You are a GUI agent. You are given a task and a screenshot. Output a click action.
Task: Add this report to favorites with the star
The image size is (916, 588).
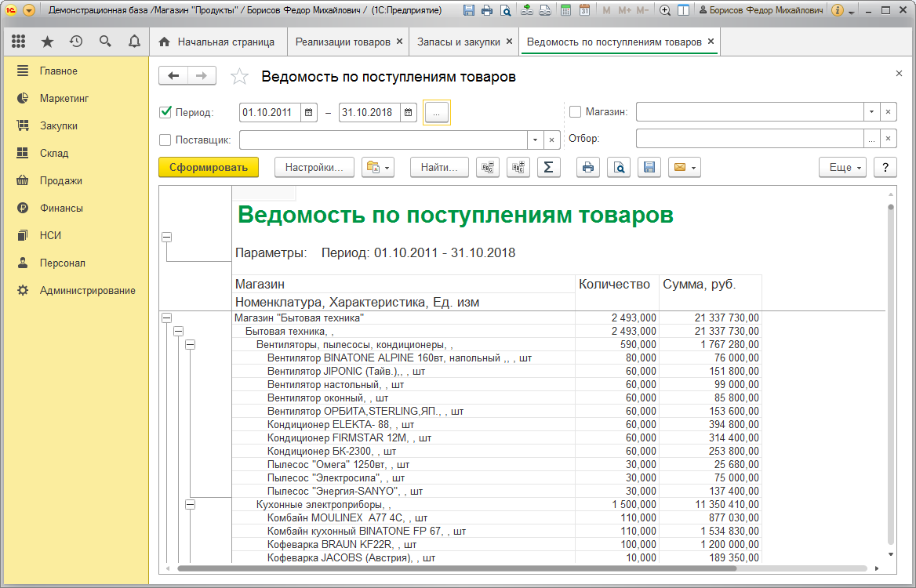[x=239, y=77]
